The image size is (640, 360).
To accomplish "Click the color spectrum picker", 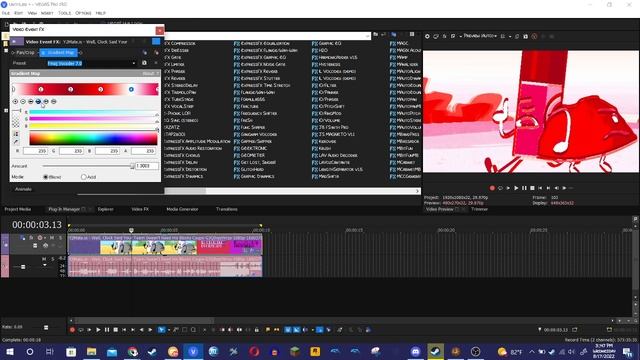I will coord(93,139).
